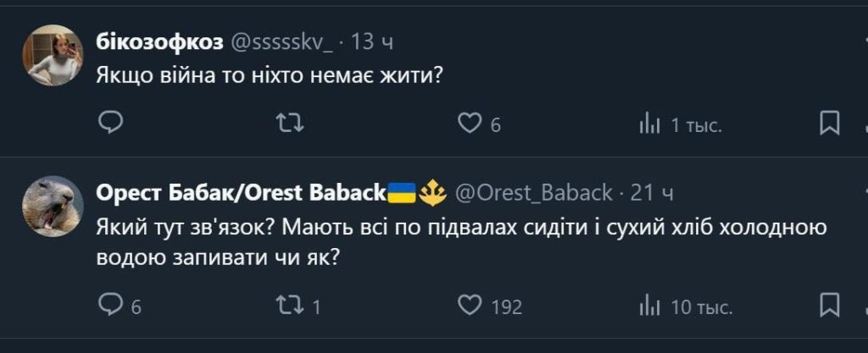Reply to the бікозофкоз tweet
Image resolution: width=868 pixels, height=353 pixels.
(x=111, y=124)
